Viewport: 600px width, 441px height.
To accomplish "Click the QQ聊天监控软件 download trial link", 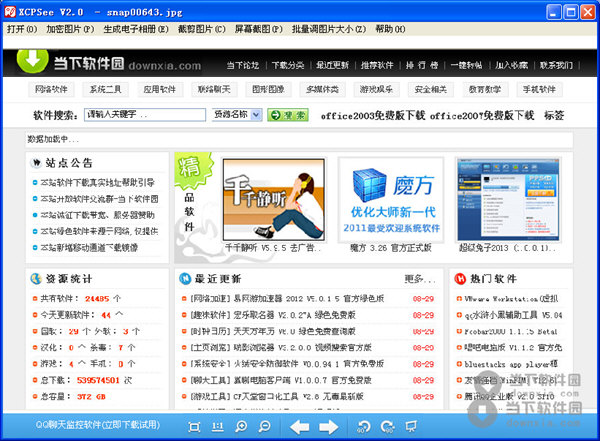I will click(98, 425).
